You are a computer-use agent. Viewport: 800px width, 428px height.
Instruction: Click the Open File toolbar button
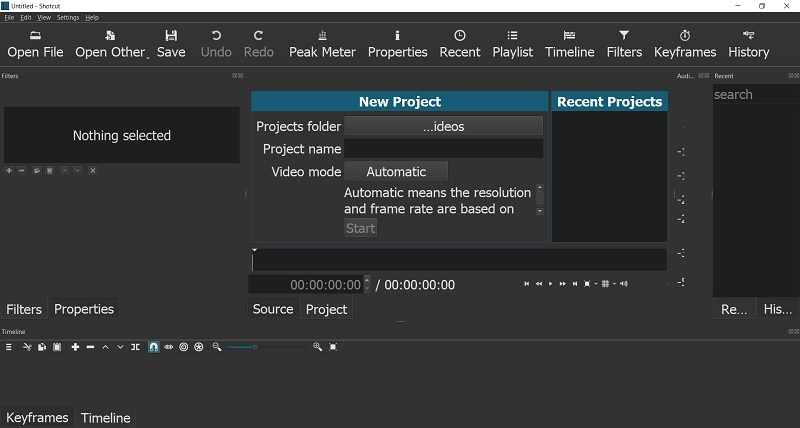click(35, 44)
